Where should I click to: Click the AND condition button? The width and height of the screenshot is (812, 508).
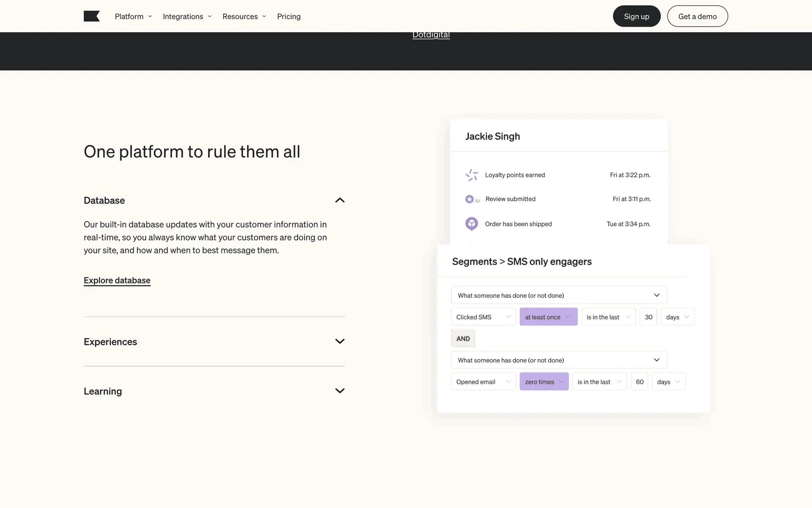(x=463, y=339)
